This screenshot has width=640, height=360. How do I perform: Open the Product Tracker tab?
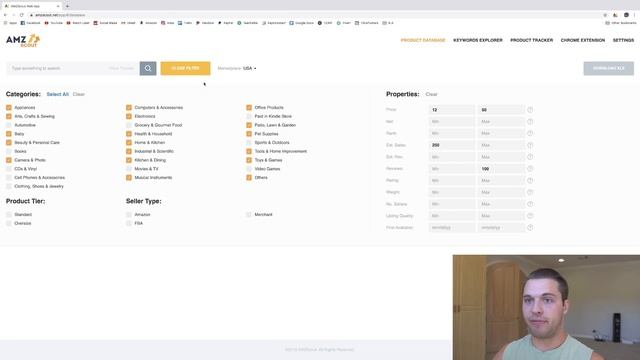click(531, 40)
